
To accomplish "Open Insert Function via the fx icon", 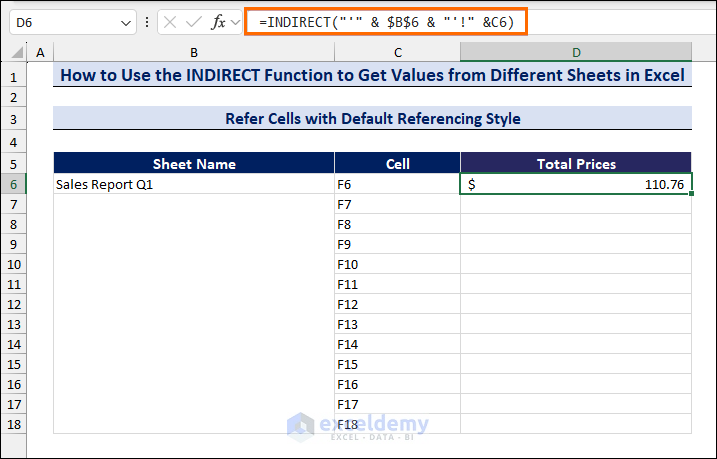I will (217, 22).
